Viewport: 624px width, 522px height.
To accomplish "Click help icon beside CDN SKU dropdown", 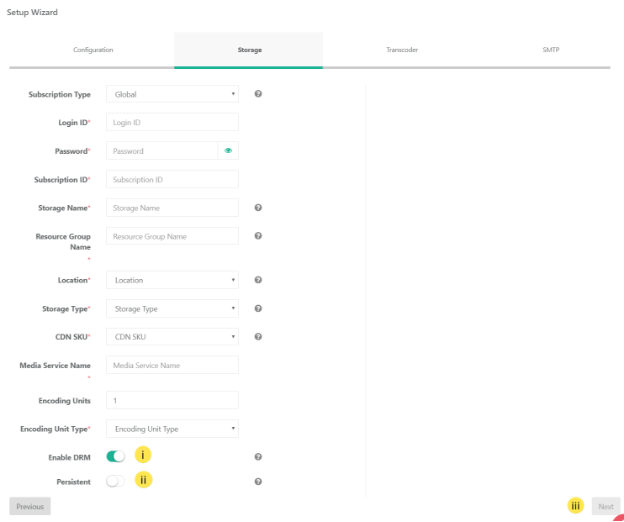I will point(258,336).
